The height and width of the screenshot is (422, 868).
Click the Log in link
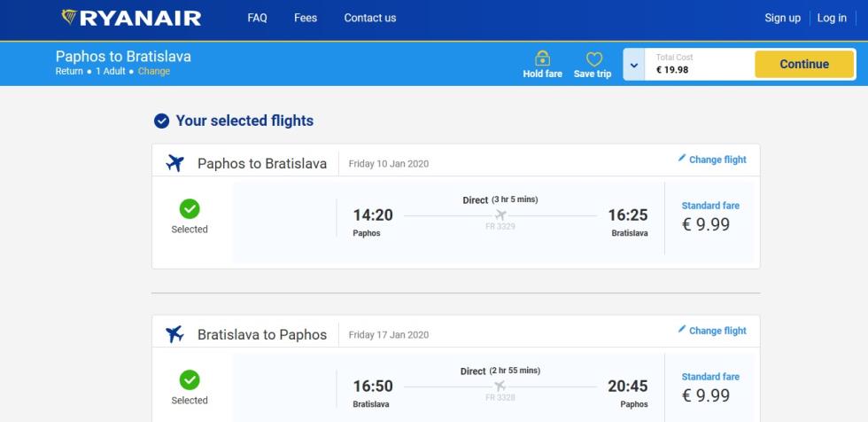tap(832, 18)
